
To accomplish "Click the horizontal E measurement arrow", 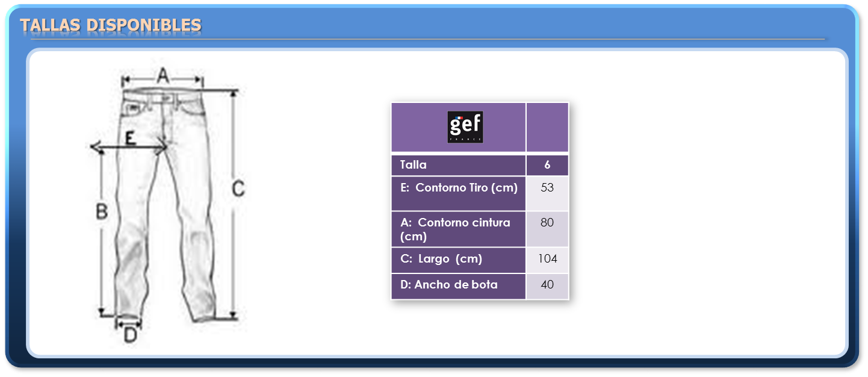I will [x=128, y=148].
